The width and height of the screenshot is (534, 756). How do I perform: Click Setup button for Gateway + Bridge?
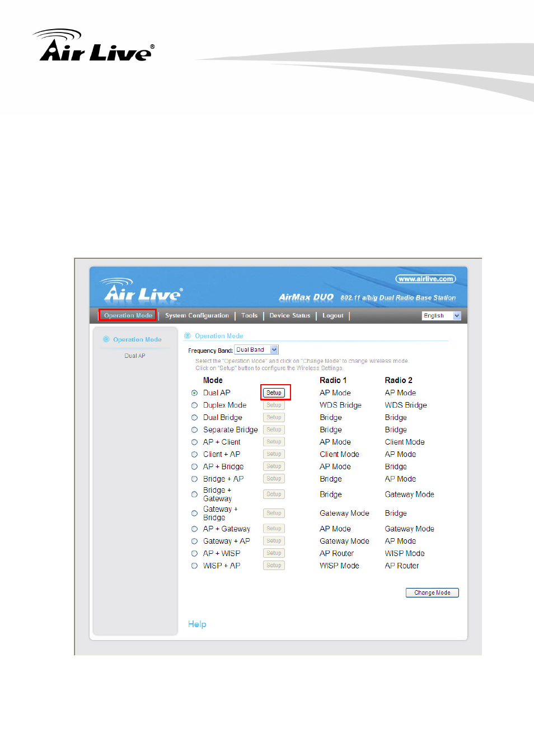click(x=274, y=514)
